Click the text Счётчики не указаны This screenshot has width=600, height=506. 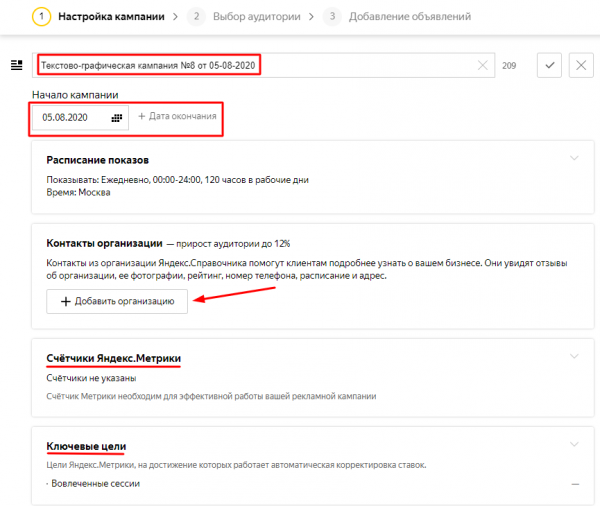(91, 378)
